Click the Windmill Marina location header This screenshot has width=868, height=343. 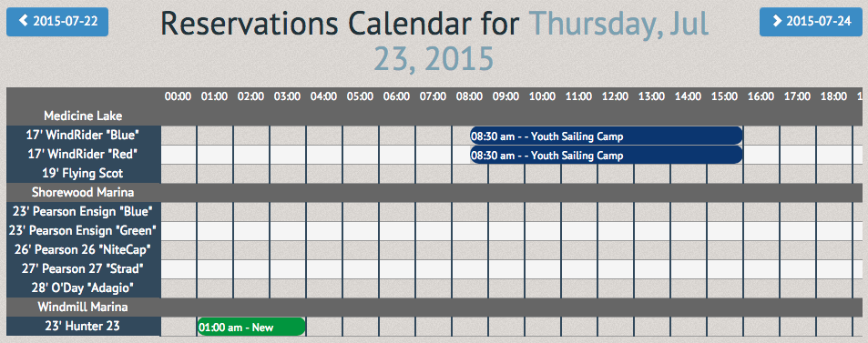pyautogui.click(x=83, y=307)
